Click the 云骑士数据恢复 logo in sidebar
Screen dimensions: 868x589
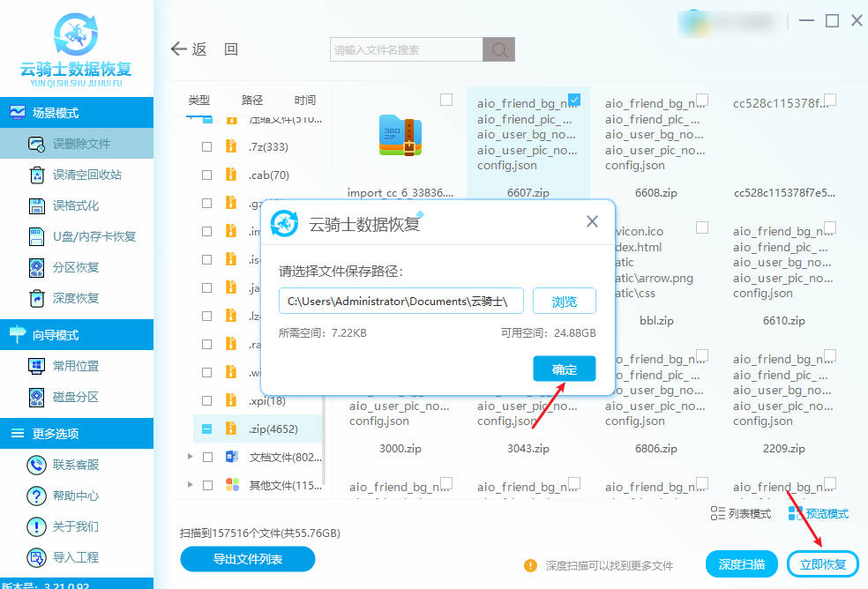[x=76, y=50]
